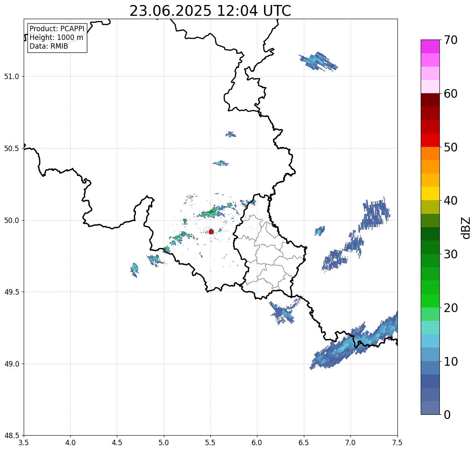Click the longitude tick label 7.0
The height and width of the screenshot is (451, 476).
[351, 443]
